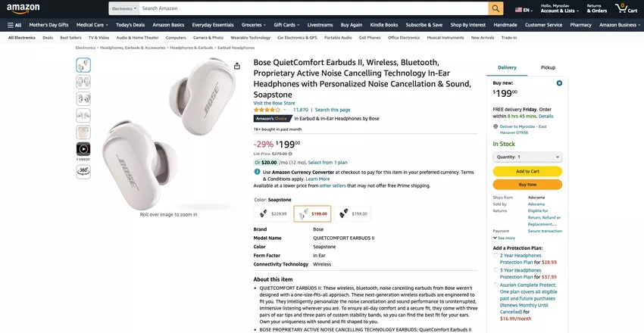
Task: Open the shopping cart
Action: pyautogui.click(x=626, y=8)
